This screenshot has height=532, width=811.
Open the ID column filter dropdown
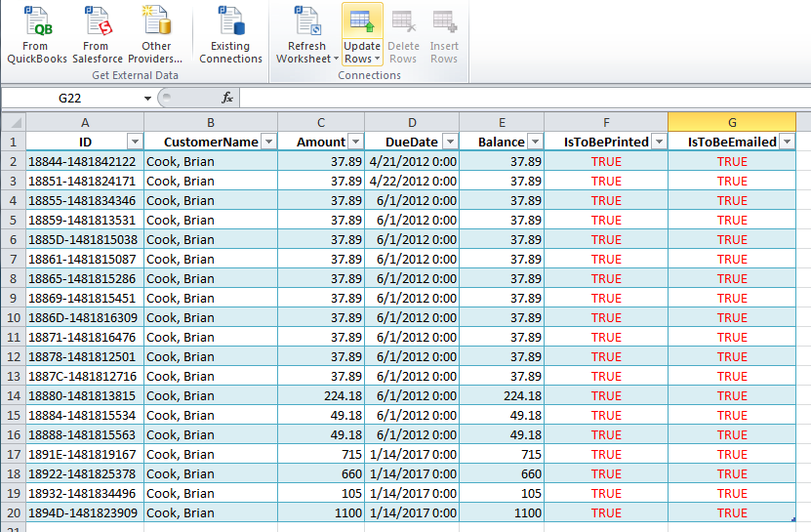pos(135,142)
